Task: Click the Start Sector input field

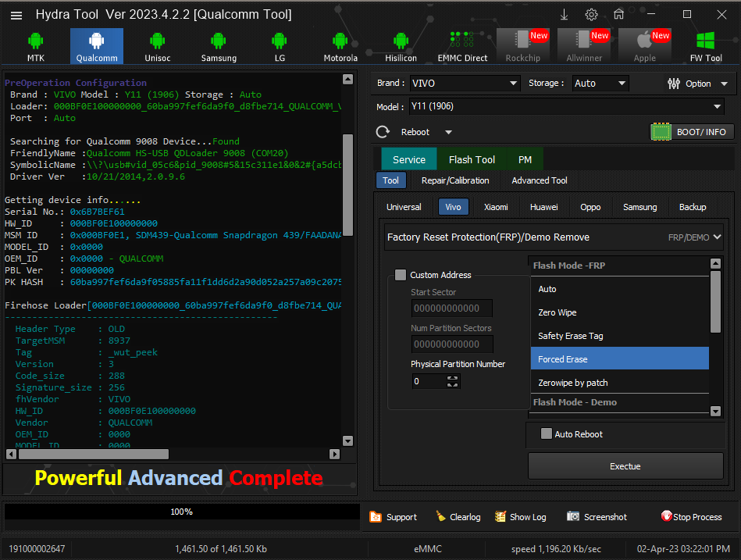Action: coord(452,309)
